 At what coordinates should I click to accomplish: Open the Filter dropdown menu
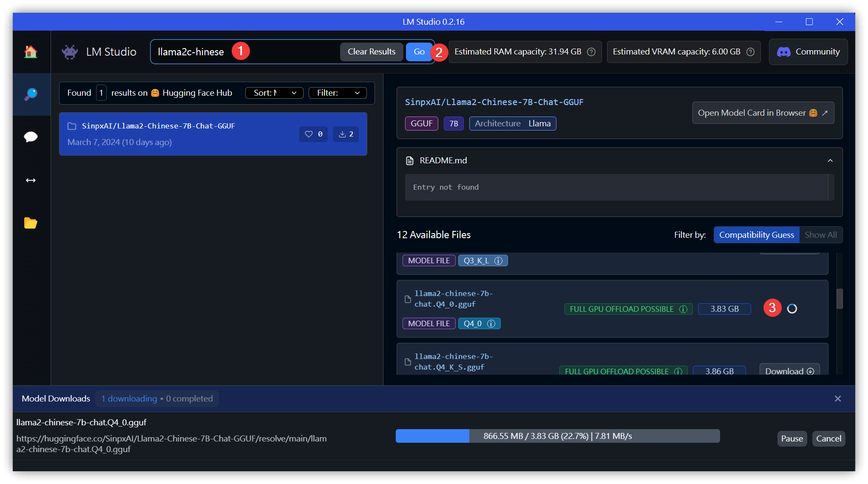[x=338, y=93]
